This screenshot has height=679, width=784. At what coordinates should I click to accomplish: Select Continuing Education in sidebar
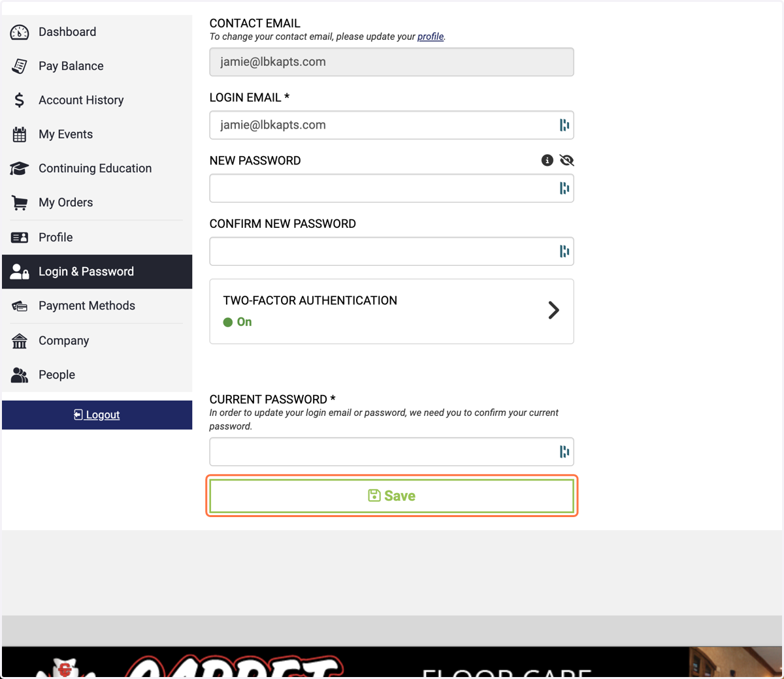[x=97, y=168]
